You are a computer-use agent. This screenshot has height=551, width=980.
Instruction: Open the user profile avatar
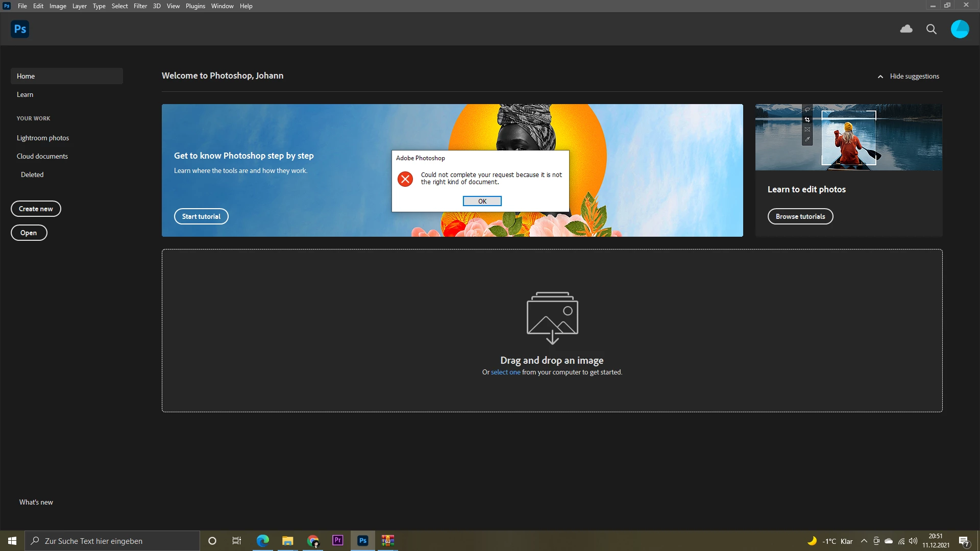[960, 29]
